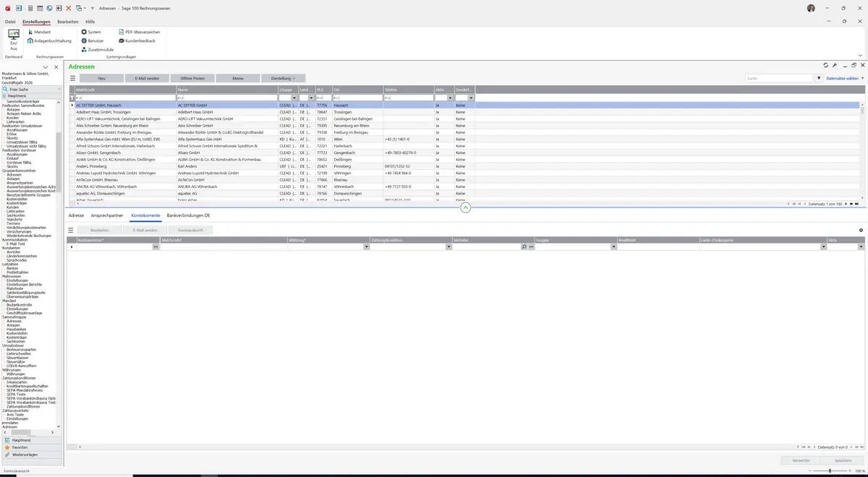The image size is (868, 477).
Task: Click the user avatar in the title bar
Action: pos(811,7)
